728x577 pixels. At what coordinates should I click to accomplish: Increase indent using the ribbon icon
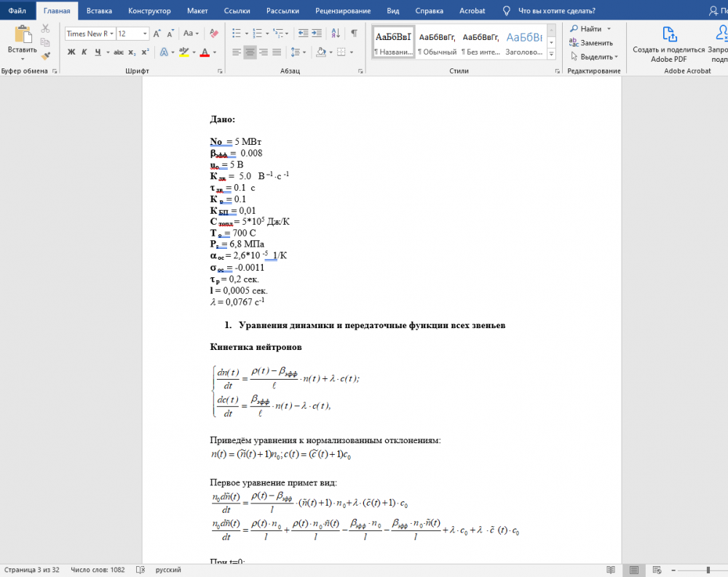point(318,33)
